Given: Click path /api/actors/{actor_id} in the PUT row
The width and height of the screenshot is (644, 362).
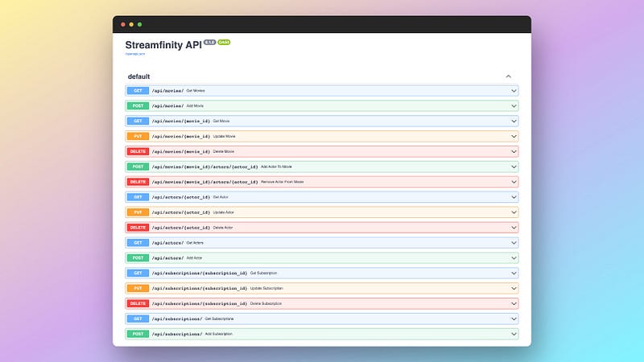Looking at the screenshot, I should pyautogui.click(x=181, y=212).
